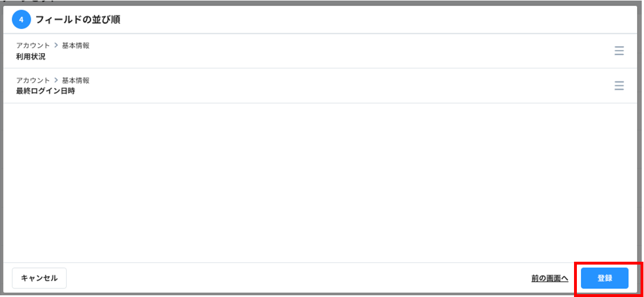Click the step 4 number badge
This screenshot has width=644, height=297.
click(21, 20)
